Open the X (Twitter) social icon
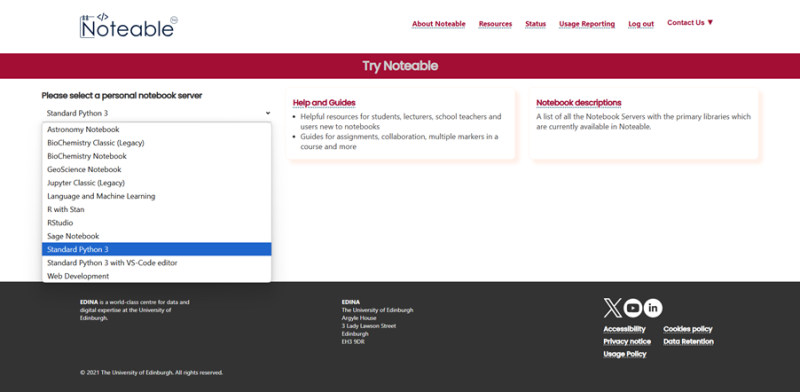 point(612,308)
